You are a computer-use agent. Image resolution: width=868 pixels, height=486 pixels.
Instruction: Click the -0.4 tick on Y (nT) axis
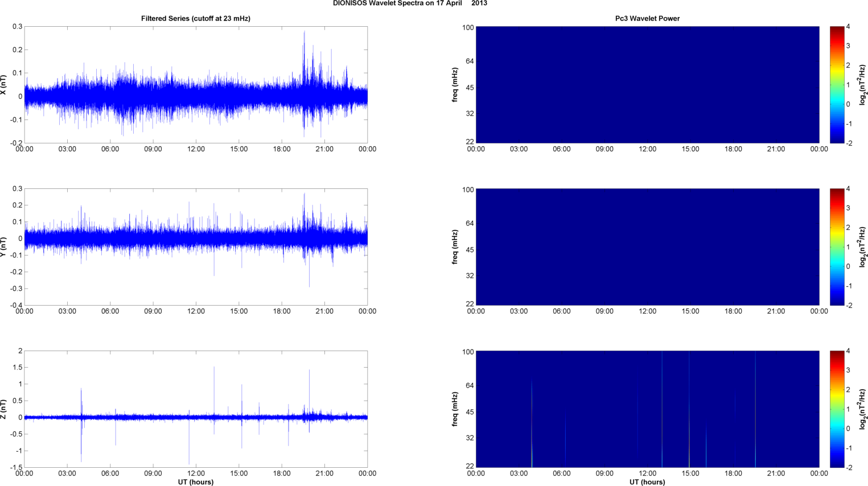click(16, 306)
